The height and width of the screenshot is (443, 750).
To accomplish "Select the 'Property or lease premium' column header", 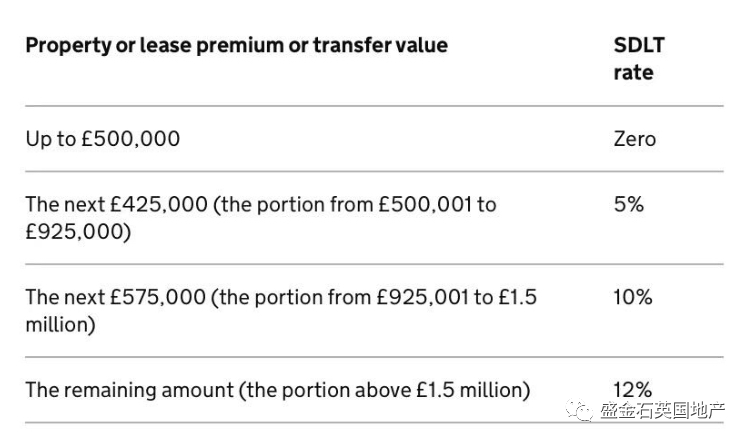I will (237, 45).
